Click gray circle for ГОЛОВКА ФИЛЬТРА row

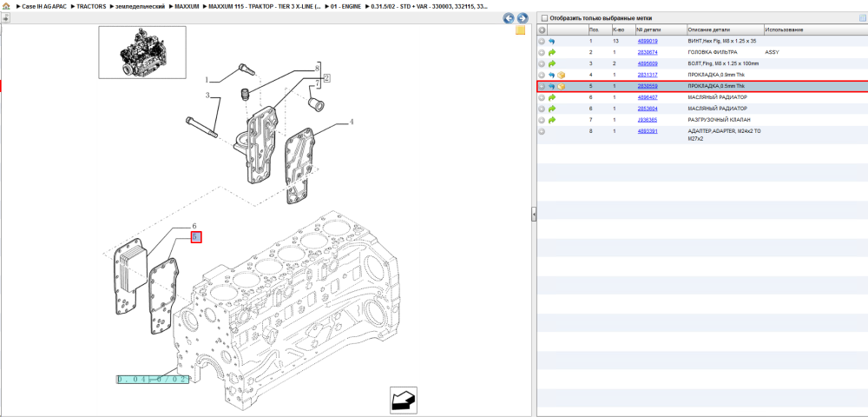pyautogui.click(x=542, y=53)
